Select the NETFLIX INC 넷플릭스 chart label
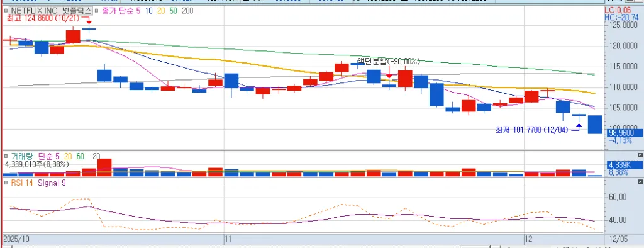Image resolution: width=644 pixels, height=248 pixels. [51, 10]
